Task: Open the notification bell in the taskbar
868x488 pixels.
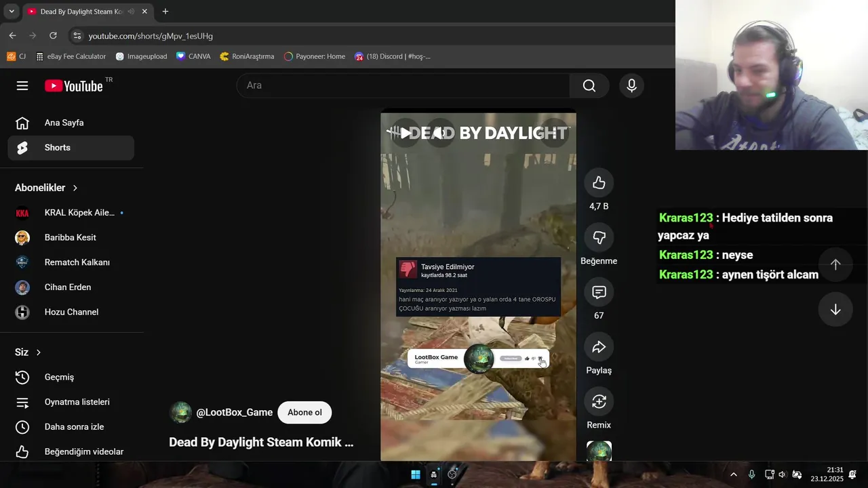Action: click(x=852, y=474)
